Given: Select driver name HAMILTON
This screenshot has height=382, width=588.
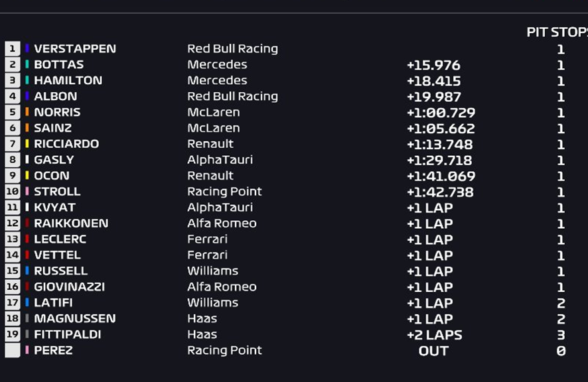Looking at the screenshot, I should pyautogui.click(x=68, y=80).
